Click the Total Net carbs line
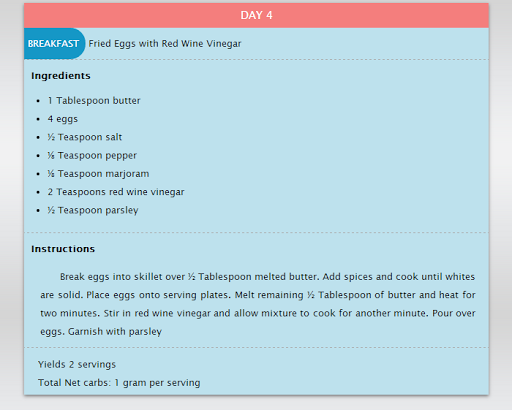Viewport: 512px width, 410px height. click(x=119, y=383)
